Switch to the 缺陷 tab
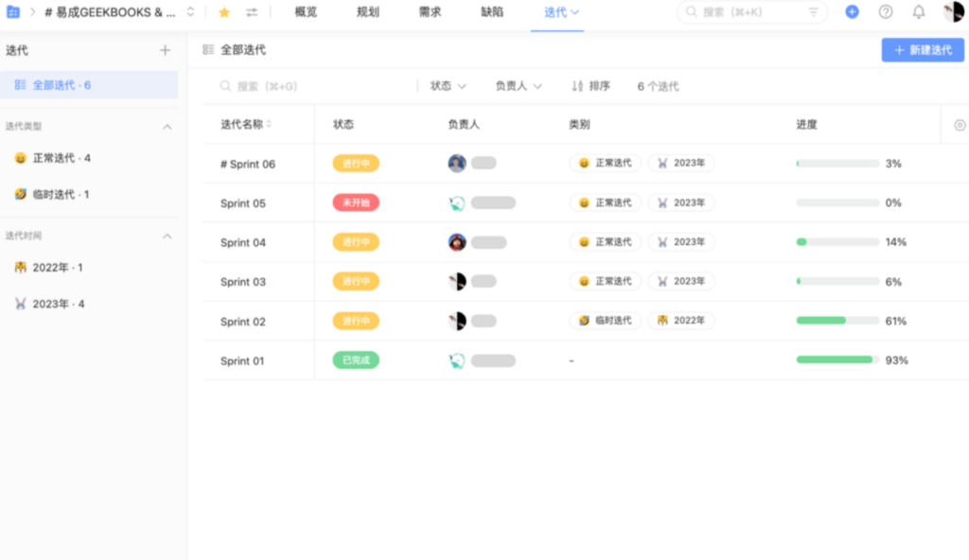The image size is (969, 560). coord(492,12)
